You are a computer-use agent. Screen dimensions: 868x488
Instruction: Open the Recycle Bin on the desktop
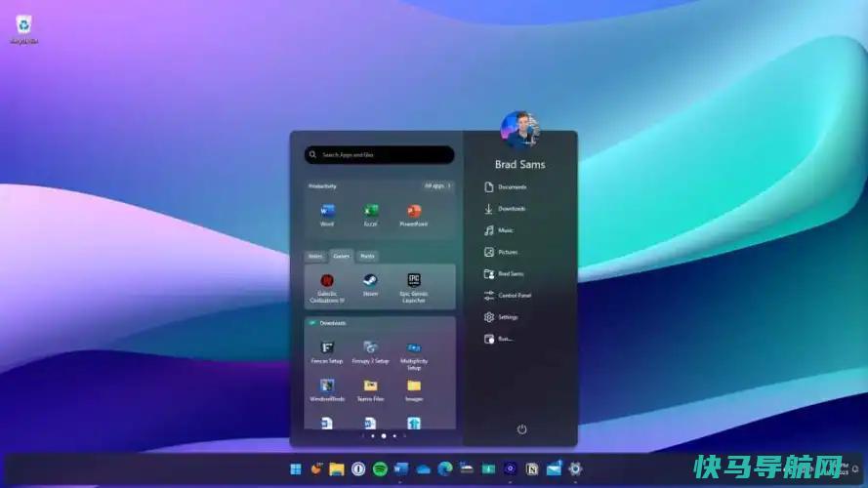(23, 30)
